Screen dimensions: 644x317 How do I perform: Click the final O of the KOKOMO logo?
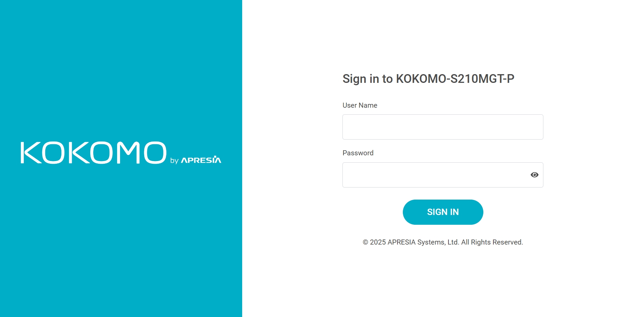click(x=155, y=153)
